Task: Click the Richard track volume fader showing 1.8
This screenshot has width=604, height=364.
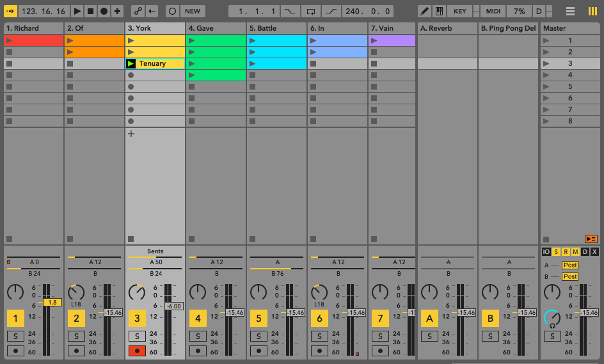Action: coord(52,302)
